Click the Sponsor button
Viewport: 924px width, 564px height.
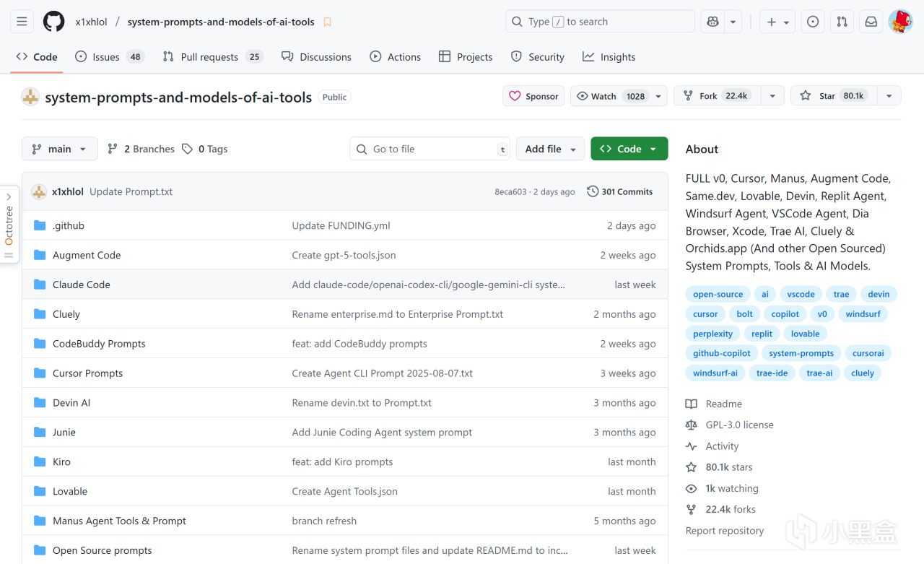point(534,96)
